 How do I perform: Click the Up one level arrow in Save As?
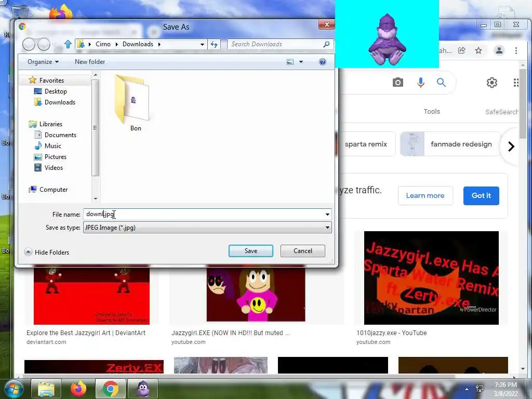(68, 44)
